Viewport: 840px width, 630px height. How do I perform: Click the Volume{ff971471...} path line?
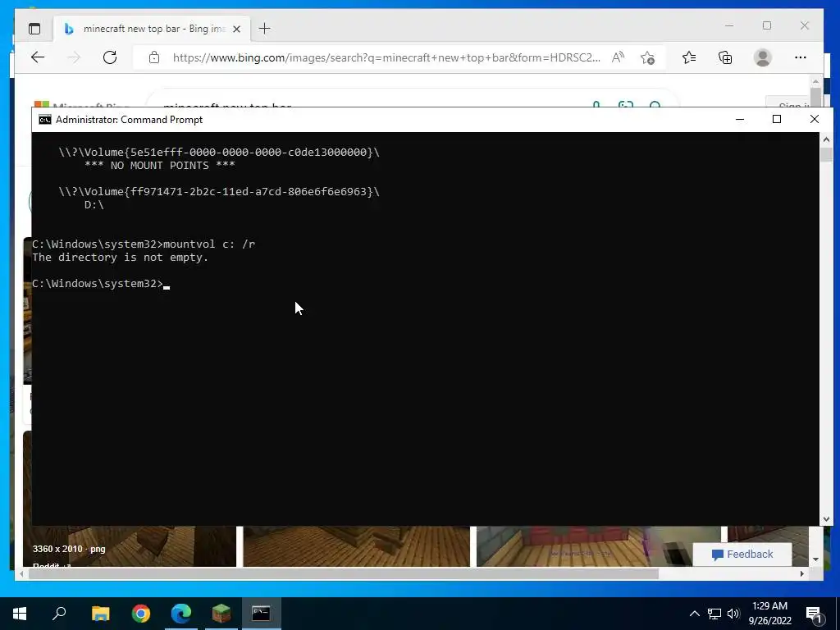(x=219, y=192)
